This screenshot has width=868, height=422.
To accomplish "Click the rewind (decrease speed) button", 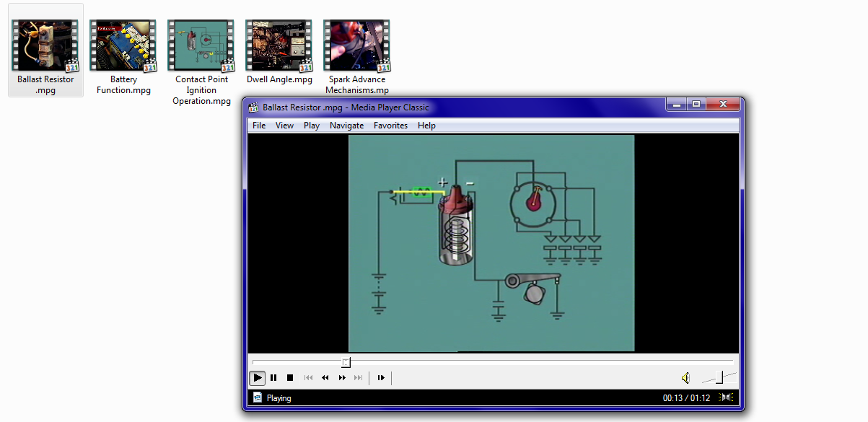I will tap(325, 377).
